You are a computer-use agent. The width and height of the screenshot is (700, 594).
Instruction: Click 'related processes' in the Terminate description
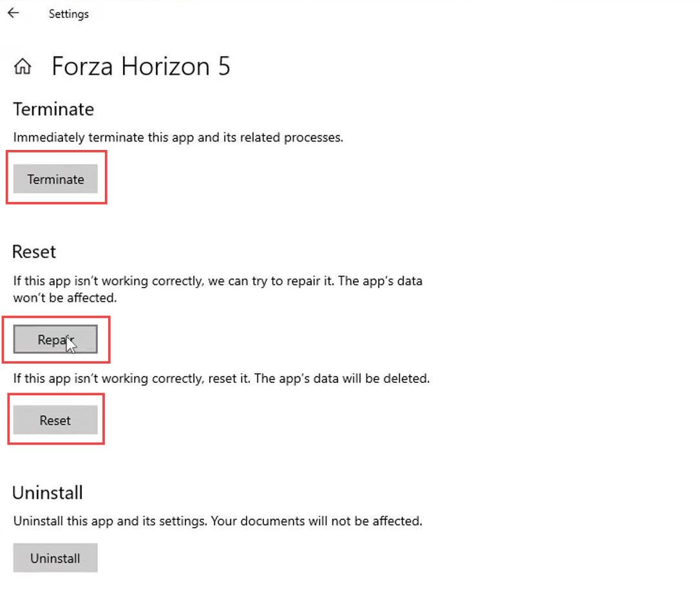292,138
